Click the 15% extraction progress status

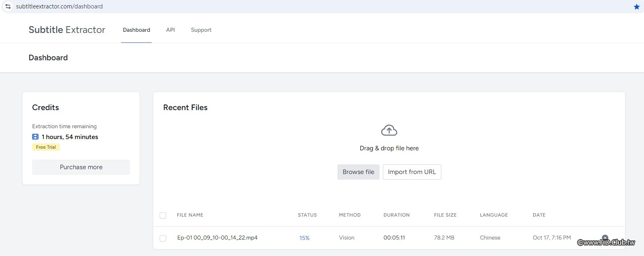tap(305, 238)
